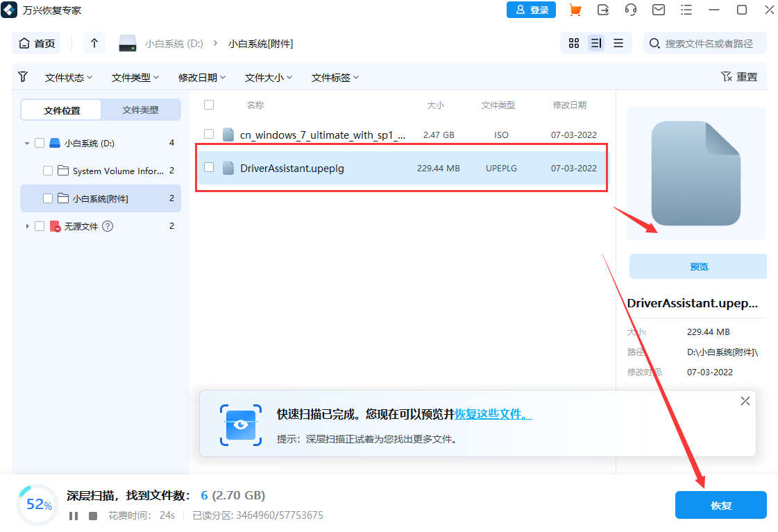Switch to the 文件类型 sidebar tab

[140, 109]
